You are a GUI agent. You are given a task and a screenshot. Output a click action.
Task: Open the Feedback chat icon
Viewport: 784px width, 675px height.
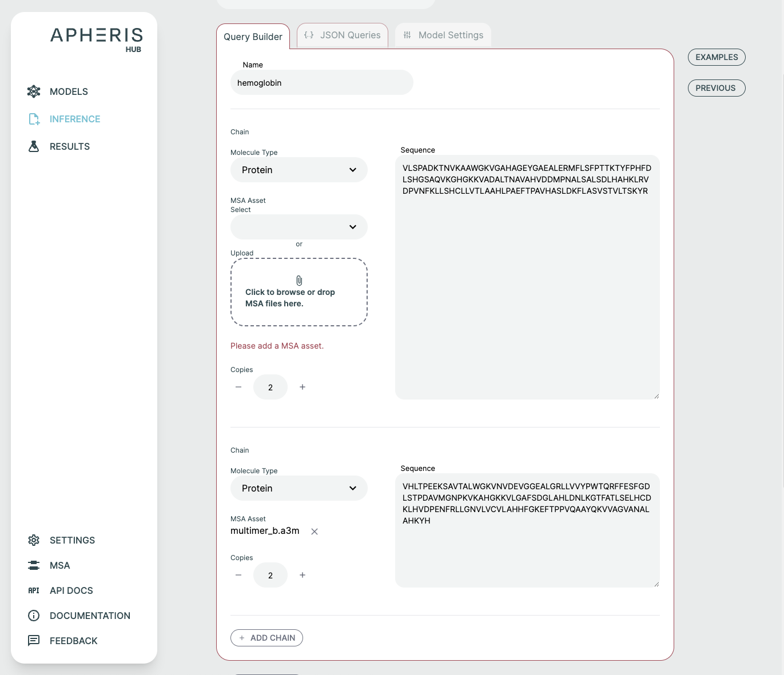click(34, 641)
